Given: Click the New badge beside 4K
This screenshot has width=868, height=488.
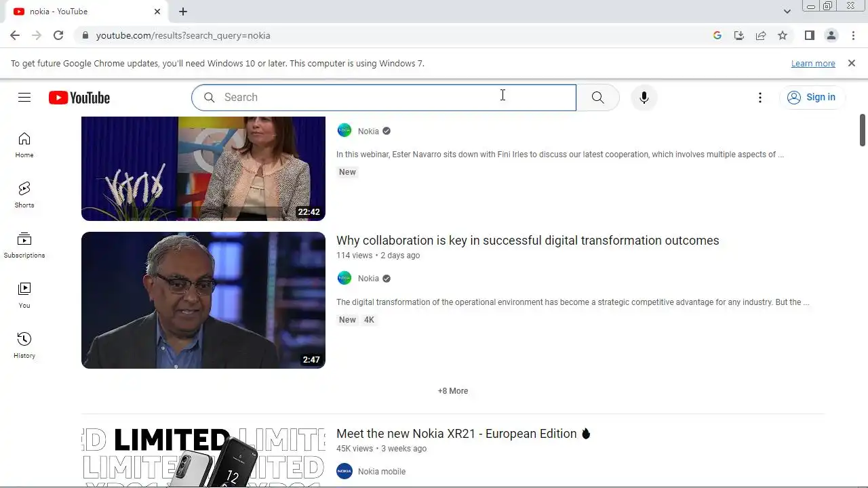Looking at the screenshot, I should point(347,320).
